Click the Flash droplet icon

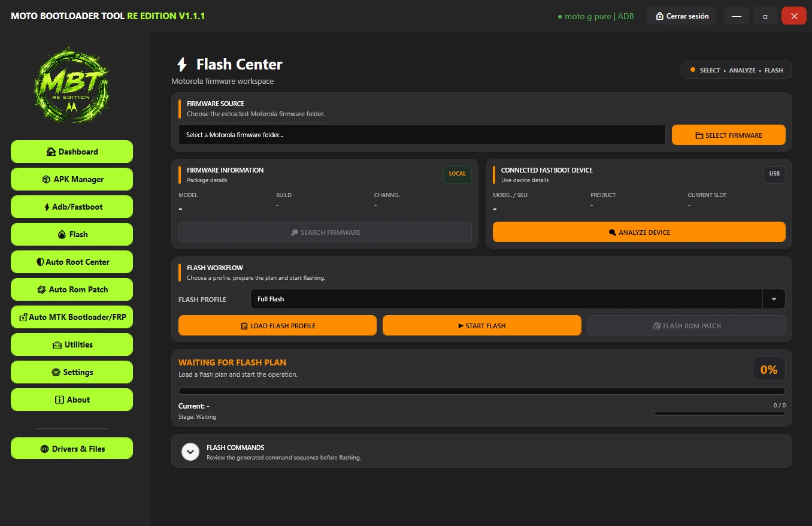point(62,234)
